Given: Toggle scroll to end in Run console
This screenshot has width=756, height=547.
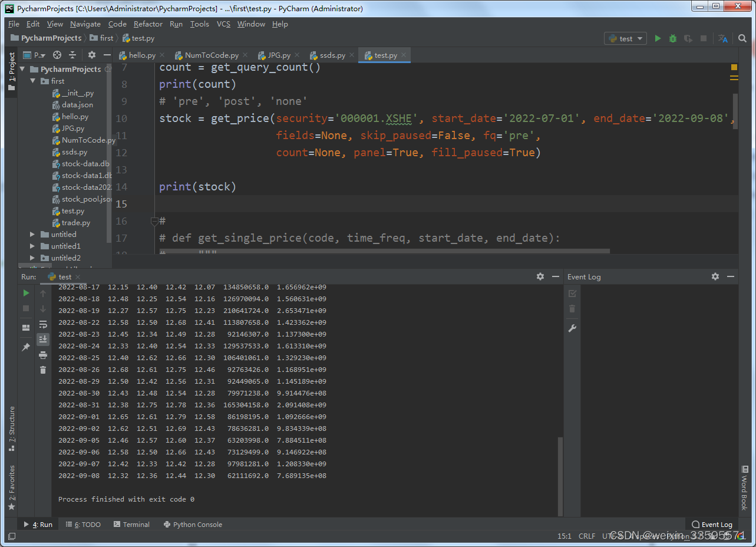Looking at the screenshot, I should [43, 339].
